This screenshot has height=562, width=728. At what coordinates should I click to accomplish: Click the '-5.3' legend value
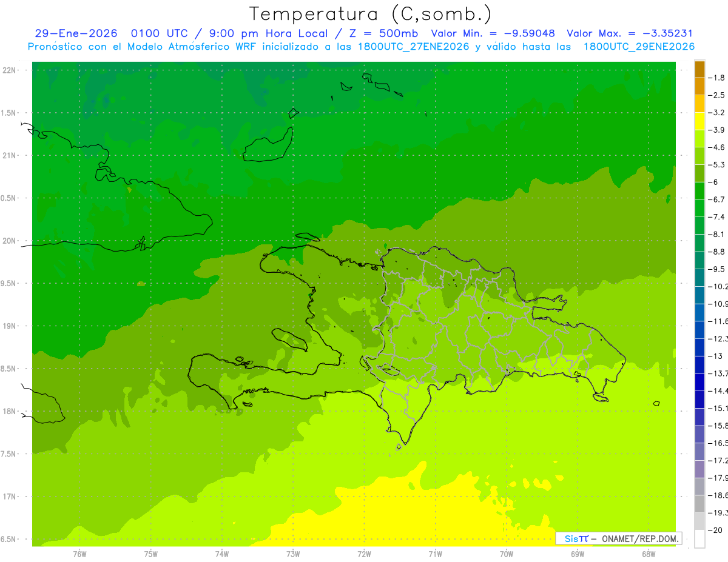click(717, 164)
